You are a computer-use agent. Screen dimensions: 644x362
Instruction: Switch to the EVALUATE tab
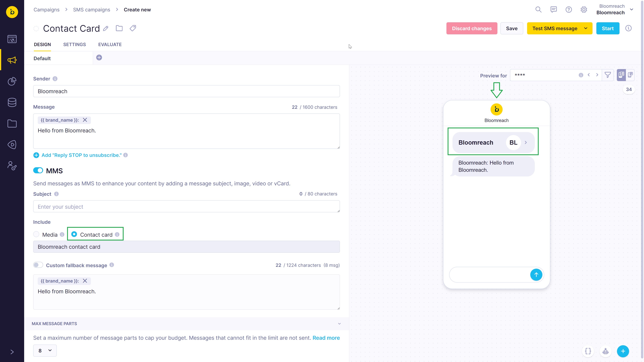(x=110, y=44)
